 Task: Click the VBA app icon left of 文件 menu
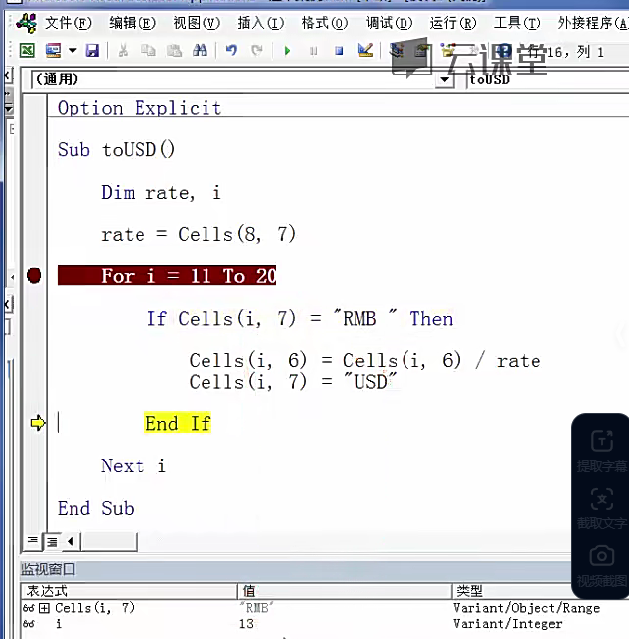click(x=26, y=23)
